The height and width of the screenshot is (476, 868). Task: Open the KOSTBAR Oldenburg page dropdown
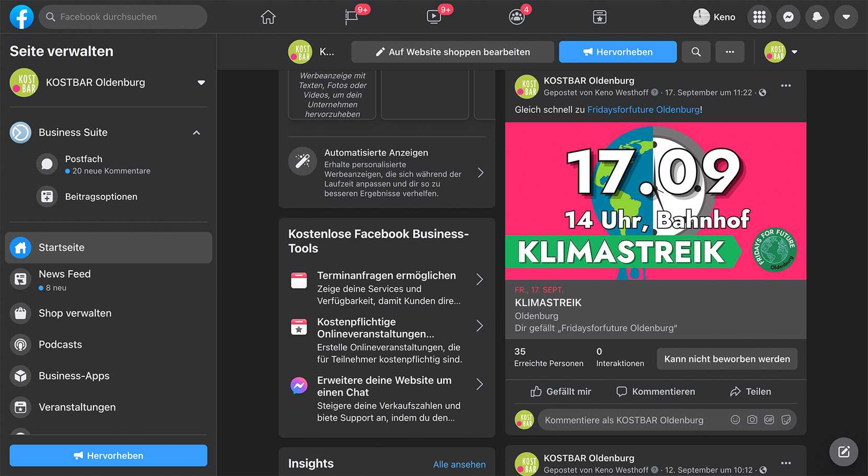201,82
